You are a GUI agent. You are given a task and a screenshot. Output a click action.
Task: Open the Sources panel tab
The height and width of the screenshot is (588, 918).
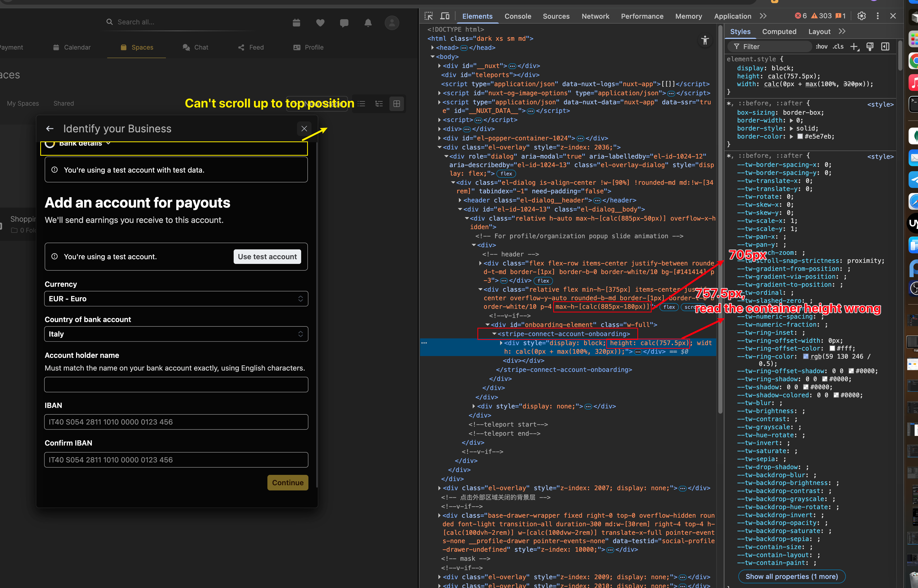point(556,16)
